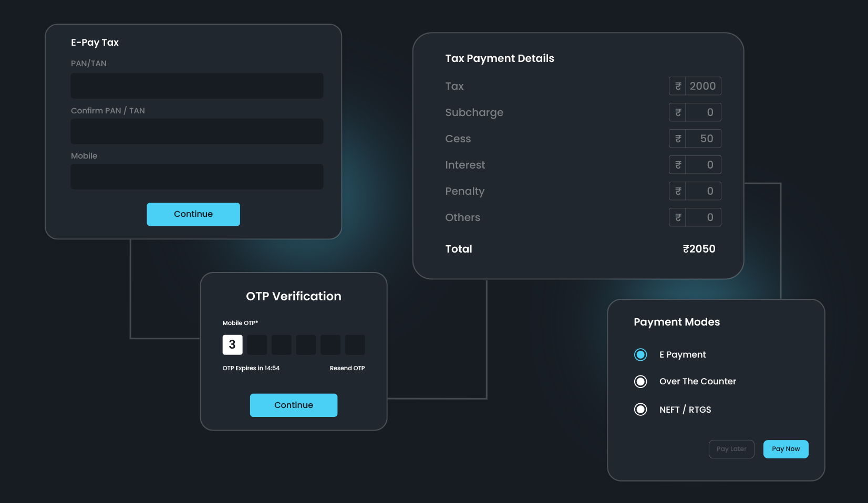Click the rupee icon in Subcharge row
This screenshot has width=868, height=503.
(678, 112)
